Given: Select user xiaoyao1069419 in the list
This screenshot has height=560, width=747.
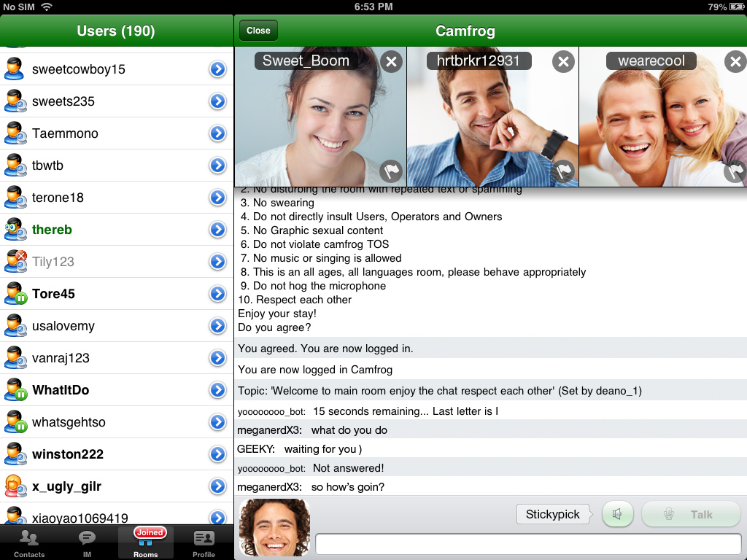Looking at the screenshot, I should (x=117, y=514).
